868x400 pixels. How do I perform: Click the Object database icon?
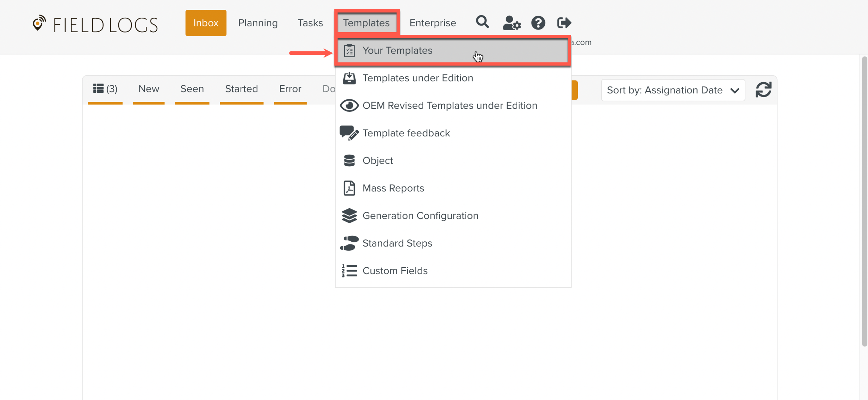point(349,161)
